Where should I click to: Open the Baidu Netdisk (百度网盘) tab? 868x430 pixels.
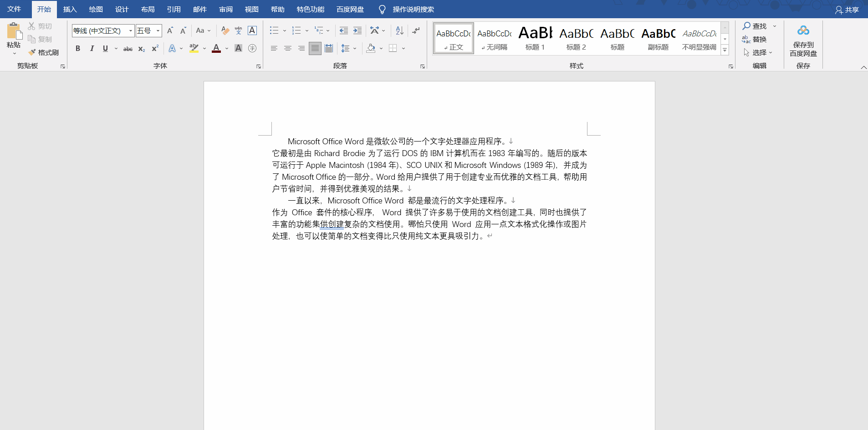350,9
